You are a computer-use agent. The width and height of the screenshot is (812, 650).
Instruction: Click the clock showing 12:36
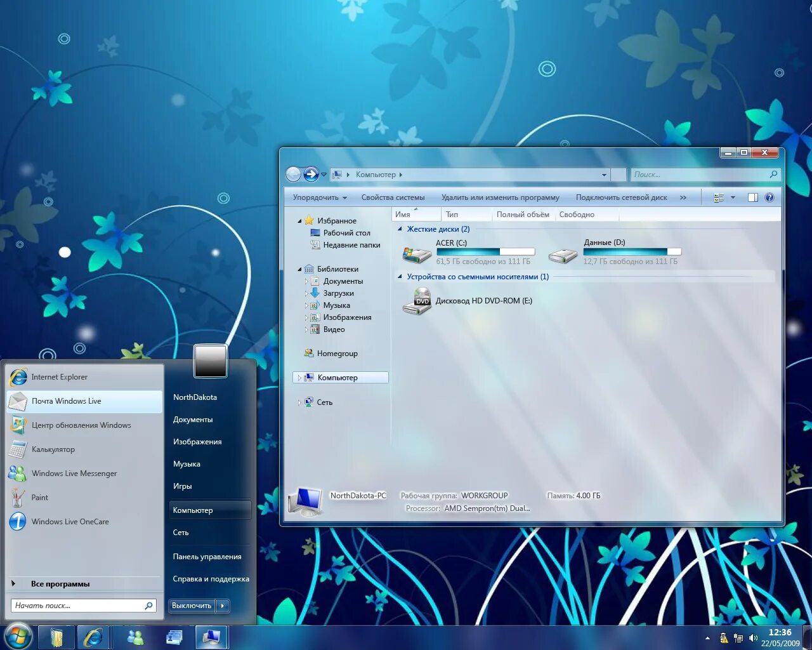point(780,632)
